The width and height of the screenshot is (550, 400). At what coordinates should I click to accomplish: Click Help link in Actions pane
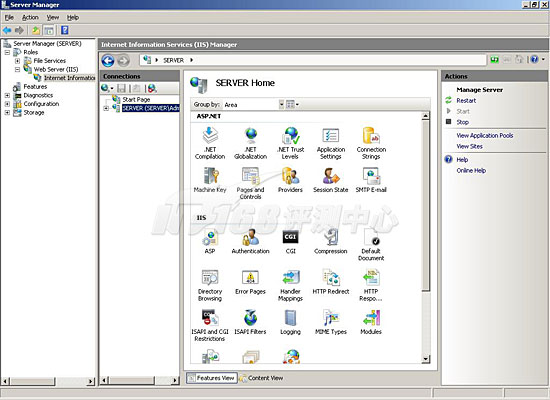[462, 160]
